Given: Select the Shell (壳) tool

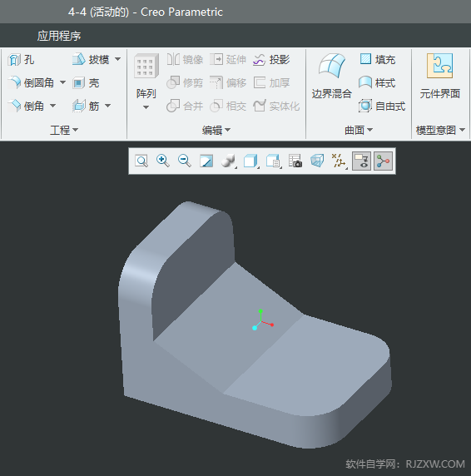Looking at the screenshot, I should (x=86, y=83).
